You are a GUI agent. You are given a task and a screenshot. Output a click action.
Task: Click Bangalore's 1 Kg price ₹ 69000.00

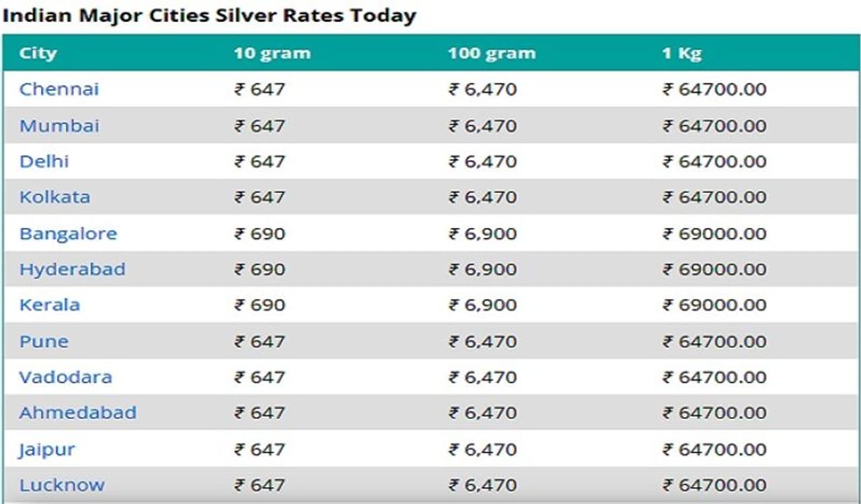(x=715, y=234)
